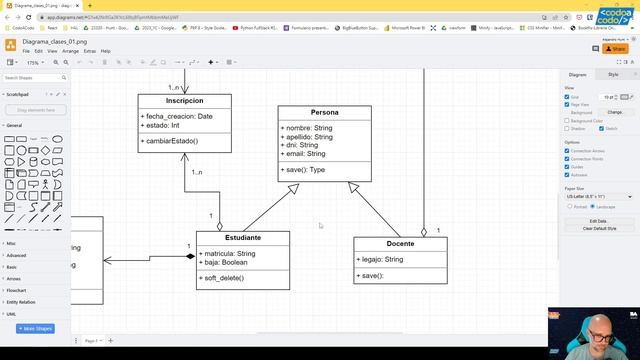The image size is (640, 360).
Task: Reload the page with browser refresh icon
Action: pos(29,18)
